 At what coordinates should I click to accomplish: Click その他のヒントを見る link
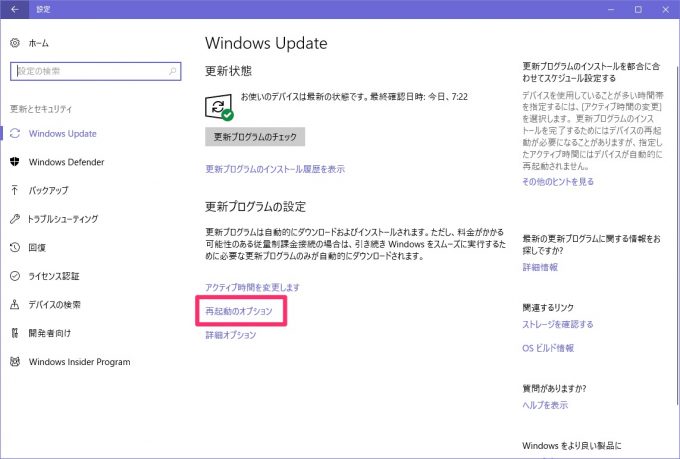pos(558,181)
